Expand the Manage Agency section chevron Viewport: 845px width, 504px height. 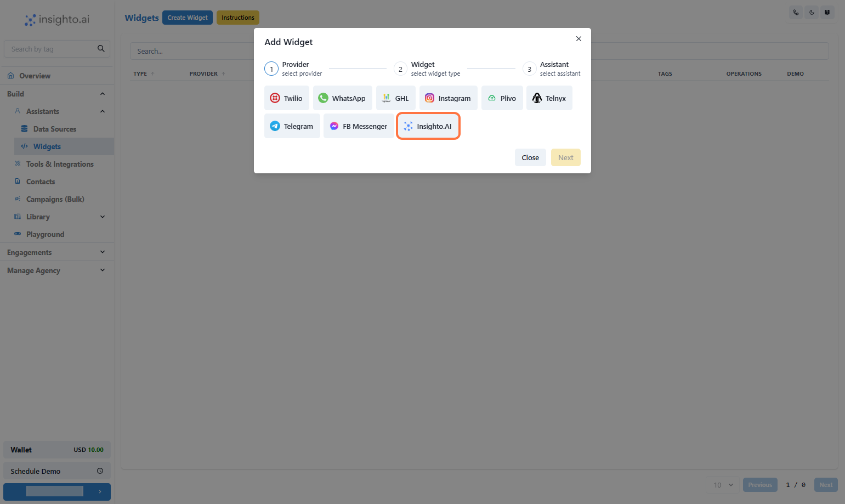coord(103,270)
